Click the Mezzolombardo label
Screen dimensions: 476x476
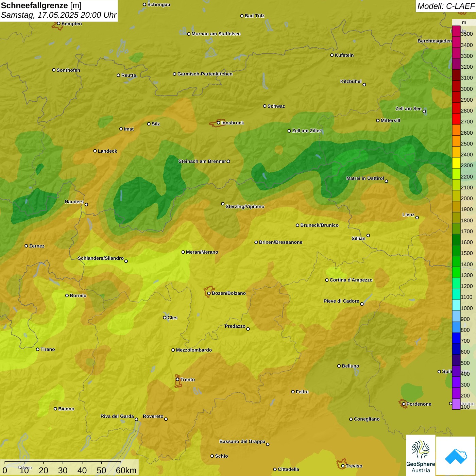coord(194,350)
